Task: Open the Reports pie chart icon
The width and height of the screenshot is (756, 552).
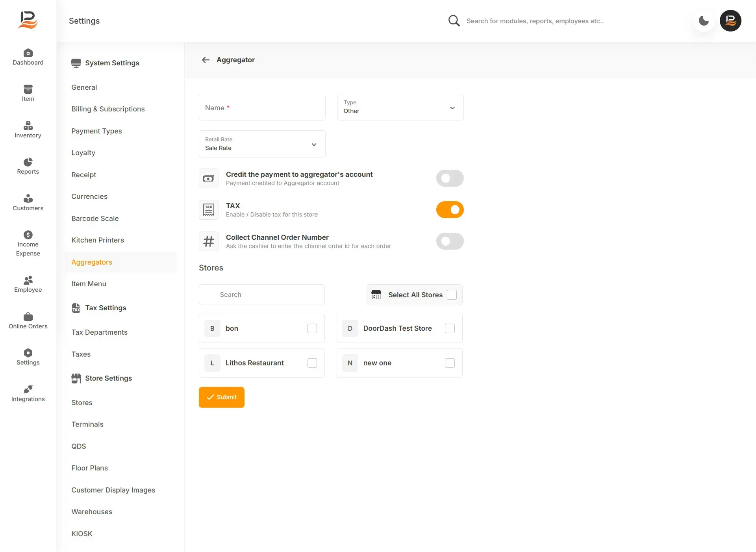Action: (x=28, y=162)
